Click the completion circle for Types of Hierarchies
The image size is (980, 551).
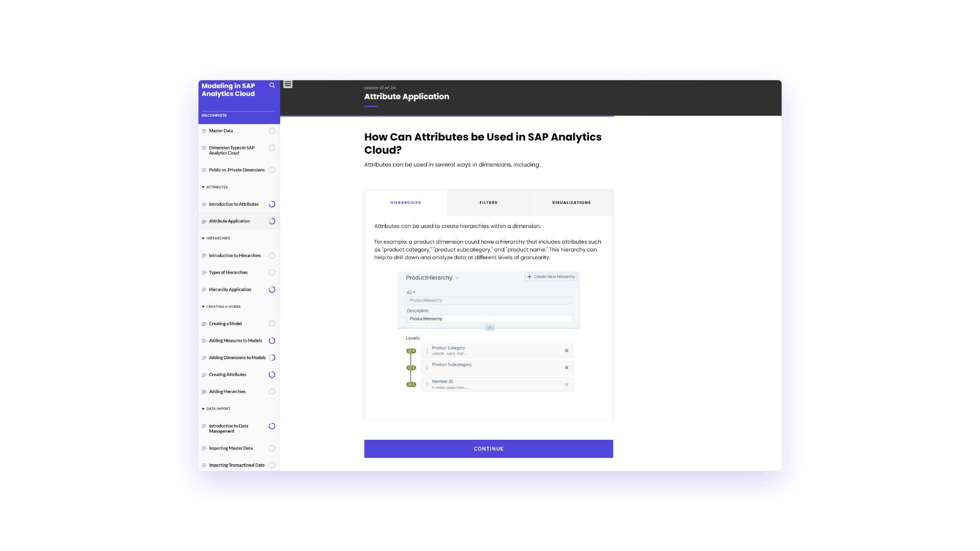(x=272, y=273)
